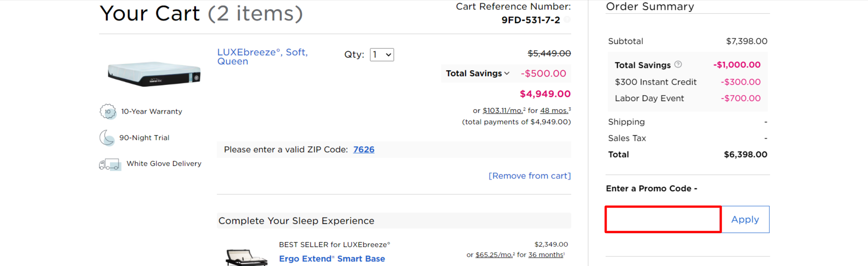Click the $103.11/mo. financing link
The image size is (868, 266).
pos(504,110)
